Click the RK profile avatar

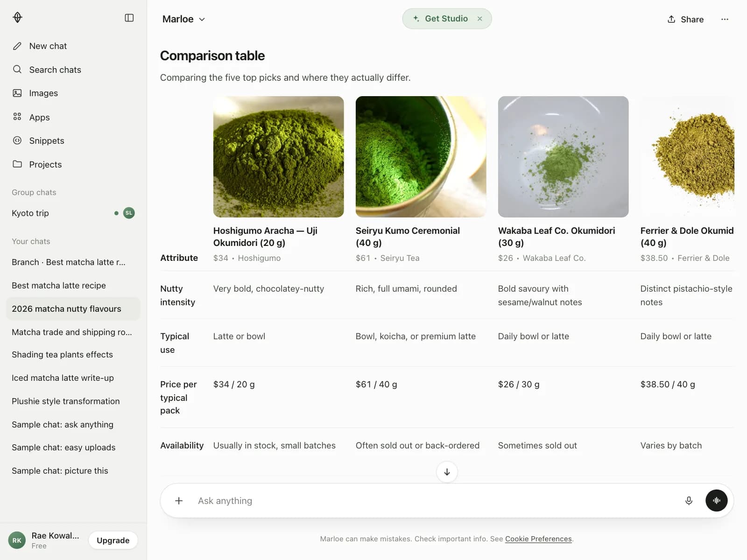point(17,540)
